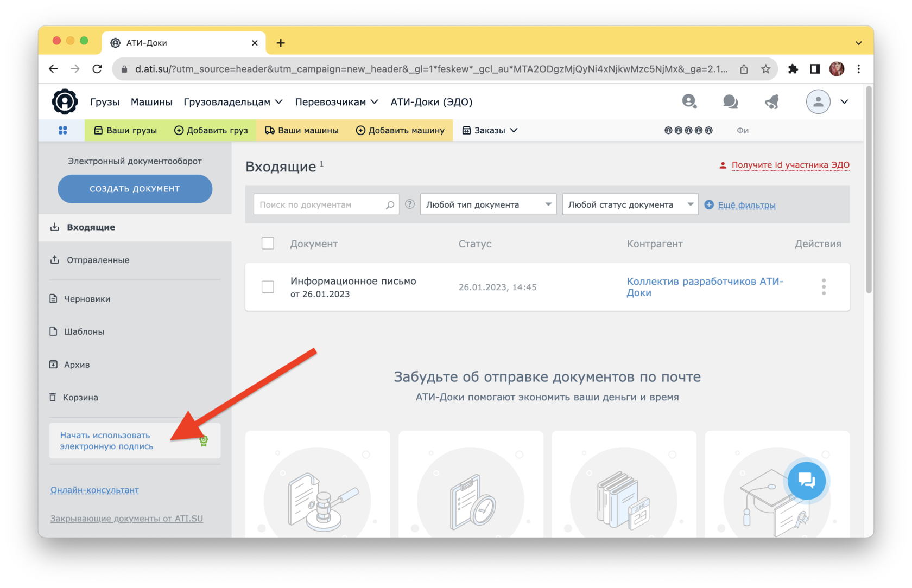Open chat messages bubble icon in header
The image size is (912, 588).
click(x=731, y=101)
